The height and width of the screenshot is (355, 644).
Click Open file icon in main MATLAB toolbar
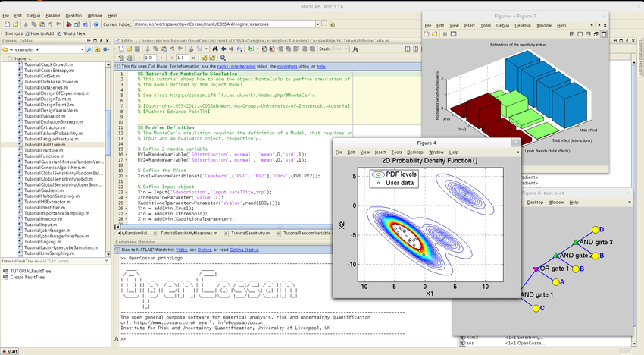(16, 24)
